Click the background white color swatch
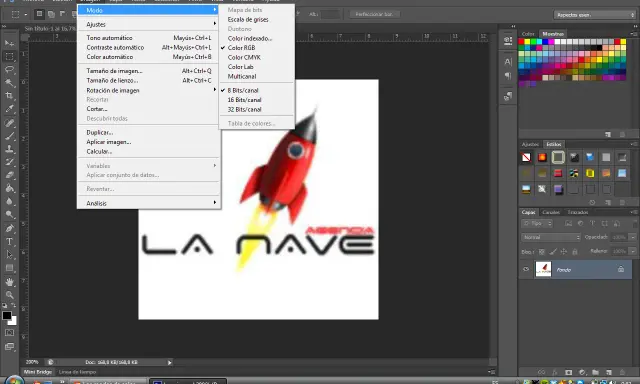 (13, 321)
